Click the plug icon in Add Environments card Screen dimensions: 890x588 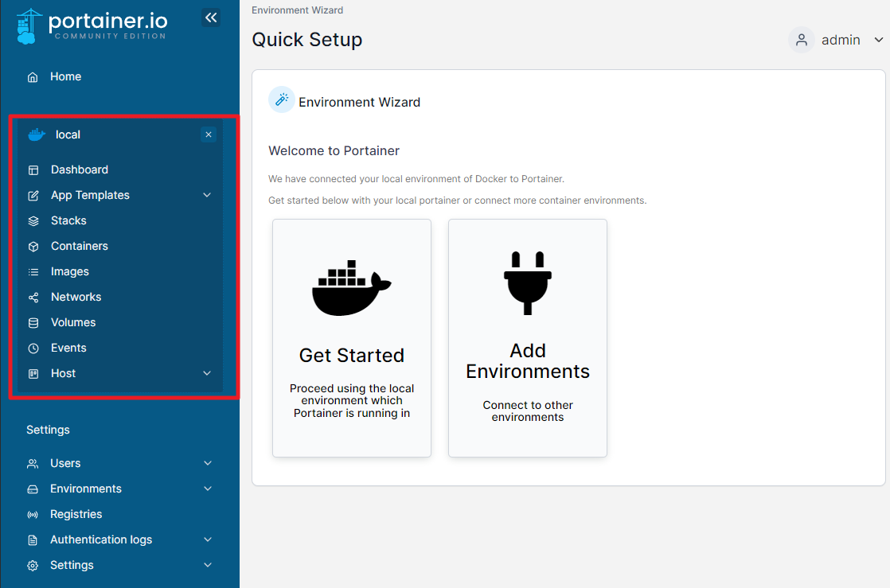528,282
